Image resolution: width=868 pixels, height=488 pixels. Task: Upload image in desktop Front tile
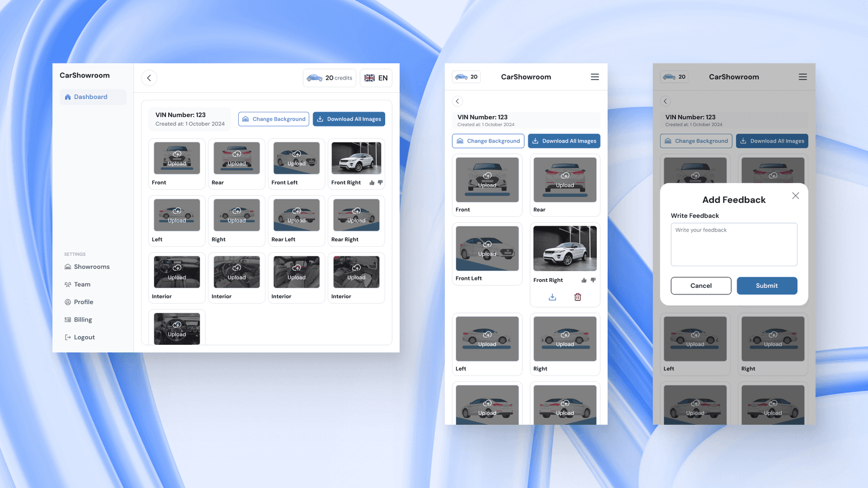pyautogui.click(x=177, y=158)
